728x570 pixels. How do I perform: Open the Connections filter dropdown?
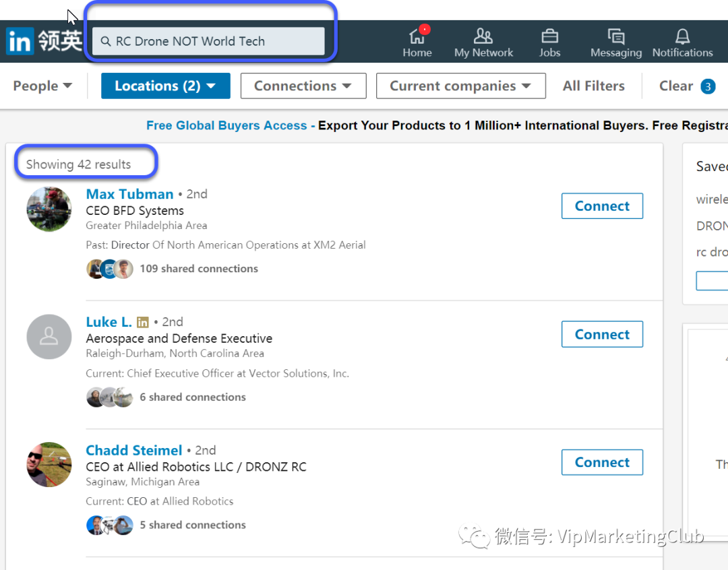303,86
